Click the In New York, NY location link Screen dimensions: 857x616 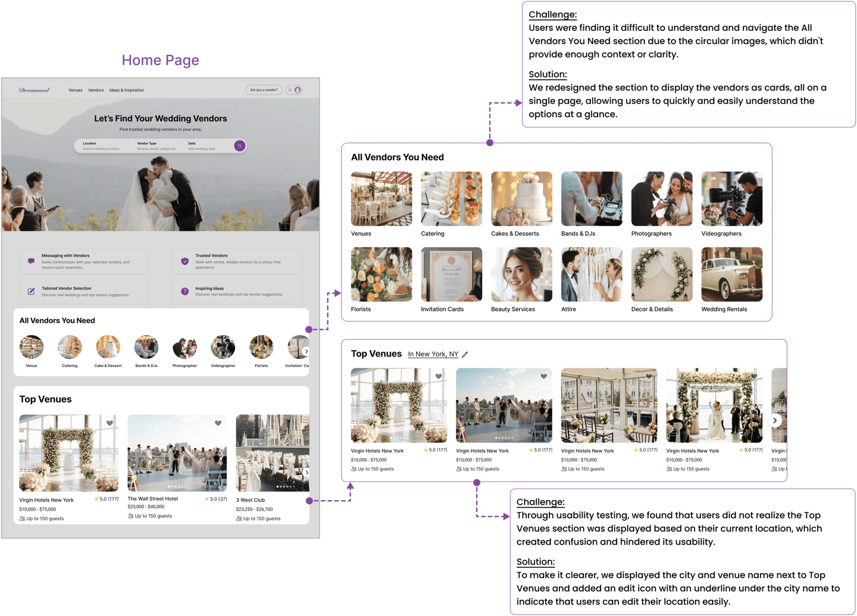[433, 354]
